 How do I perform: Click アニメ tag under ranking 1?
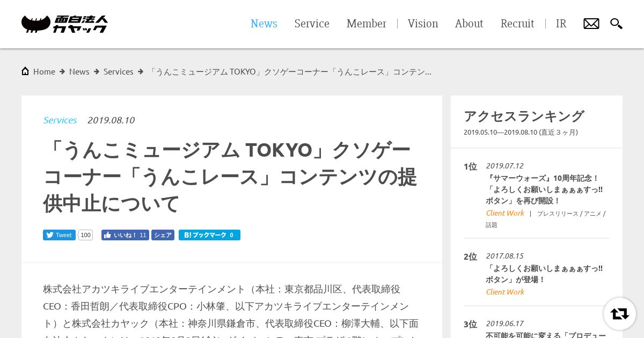[592, 214]
